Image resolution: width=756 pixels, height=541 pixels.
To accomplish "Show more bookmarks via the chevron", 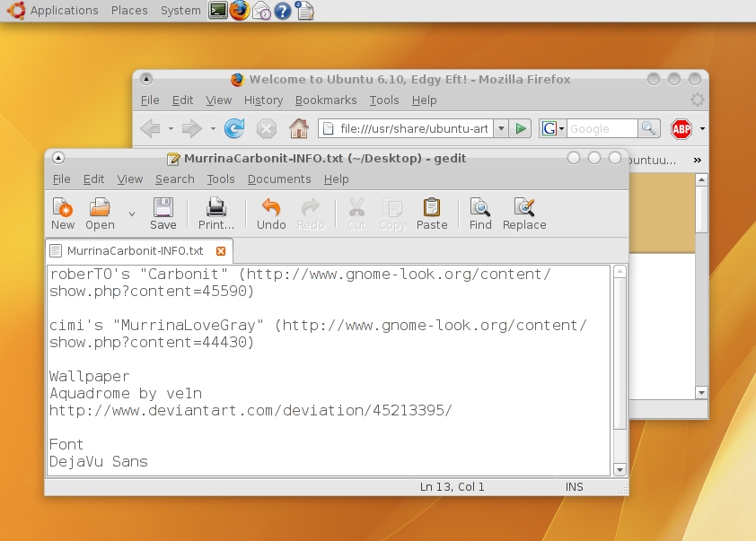I will tap(697, 160).
